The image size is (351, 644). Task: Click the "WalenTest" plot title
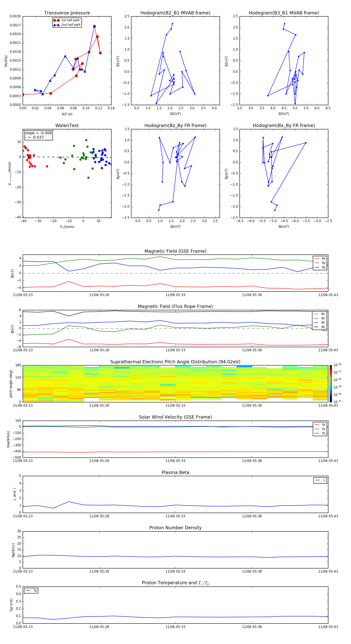[x=67, y=125]
